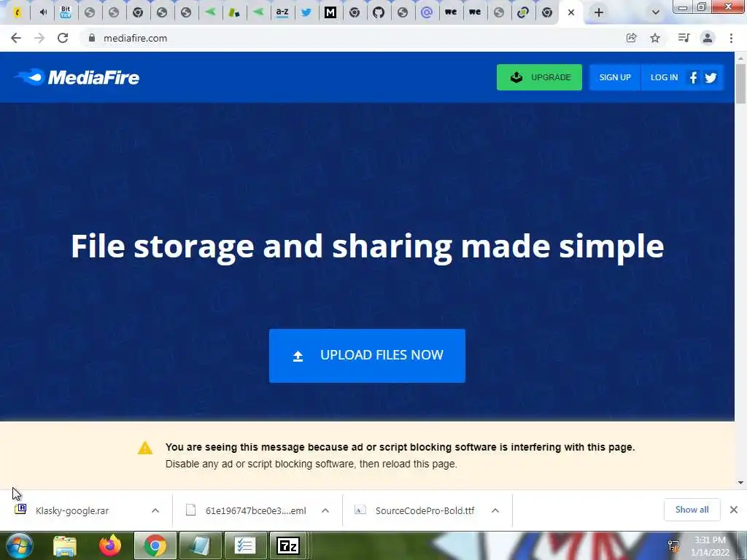Image resolution: width=747 pixels, height=560 pixels.
Task: Open Windows Explorer from the taskbar
Action: pos(65,545)
